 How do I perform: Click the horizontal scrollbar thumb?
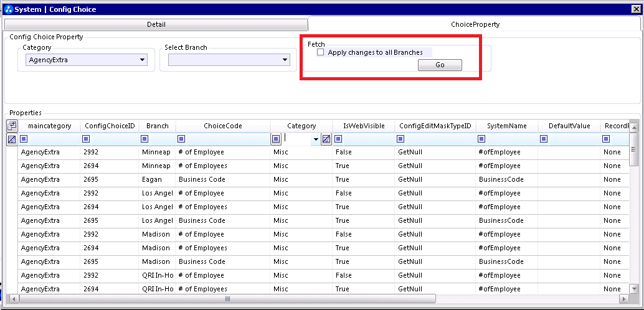coord(227,299)
